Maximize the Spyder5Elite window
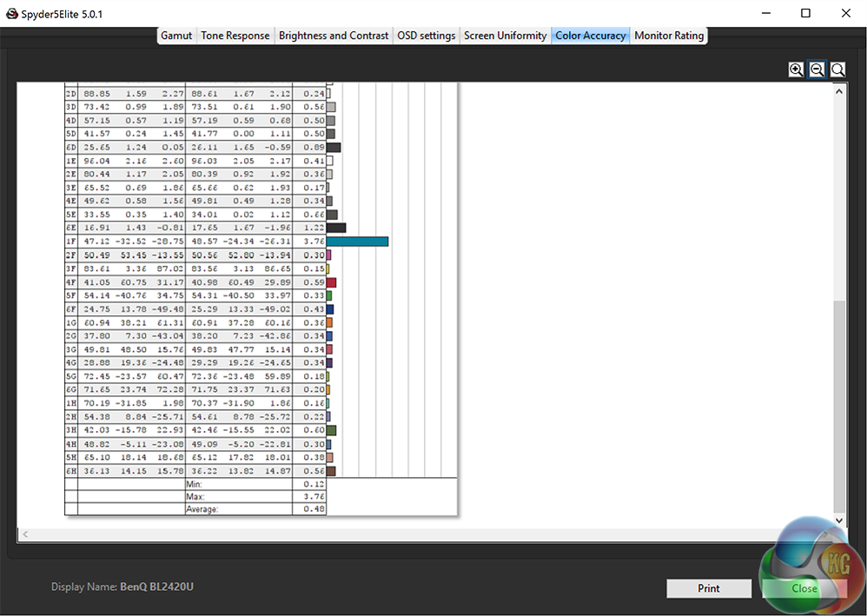This screenshot has height=616, width=867. [x=805, y=13]
